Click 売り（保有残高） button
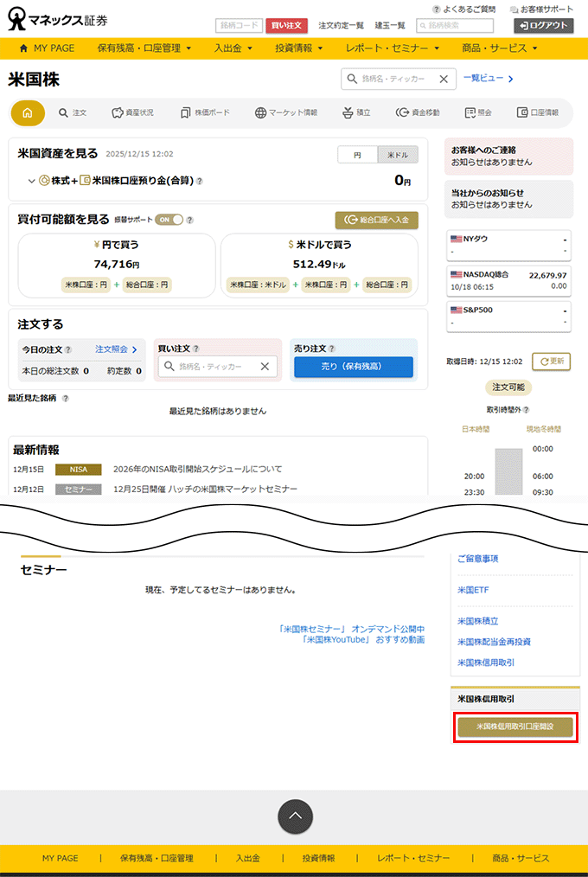 [354, 367]
